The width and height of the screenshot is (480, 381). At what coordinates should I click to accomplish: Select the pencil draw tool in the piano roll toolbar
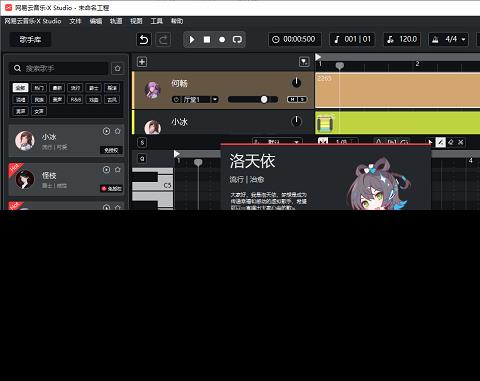tap(440, 142)
